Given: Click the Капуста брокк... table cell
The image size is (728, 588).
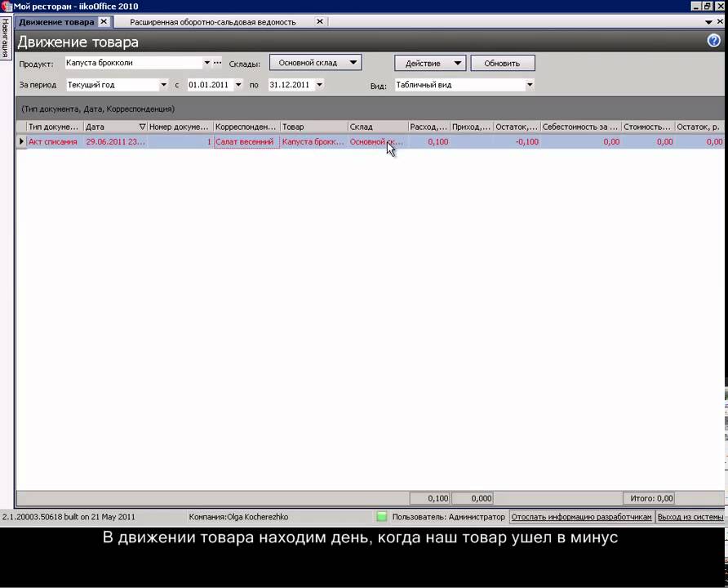Looking at the screenshot, I should pos(314,141).
